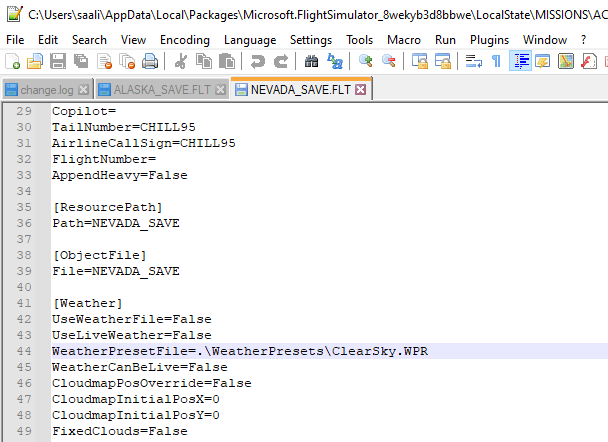Save the current file with floppy icon

pos(58,61)
